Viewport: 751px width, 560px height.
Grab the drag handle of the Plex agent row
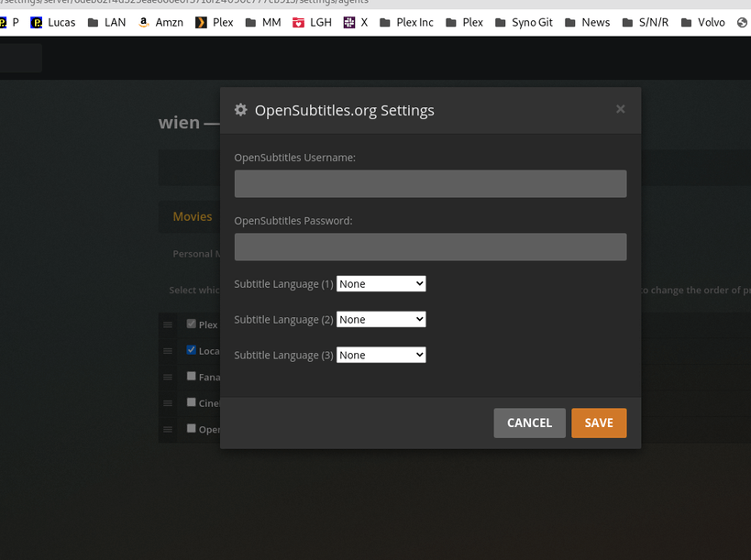168,325
